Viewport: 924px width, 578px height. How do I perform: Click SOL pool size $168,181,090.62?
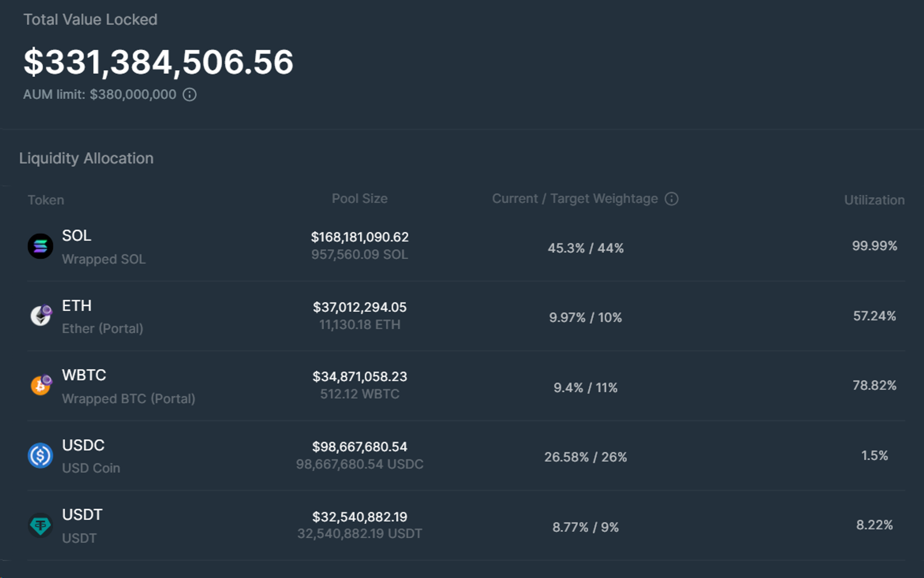pyautogui.click(x=359, y=237)
